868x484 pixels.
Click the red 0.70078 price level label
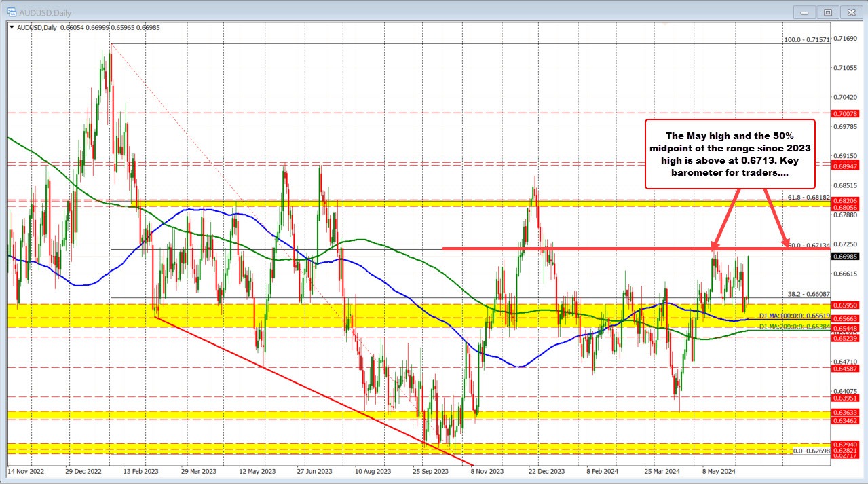(x=844, y=113)
